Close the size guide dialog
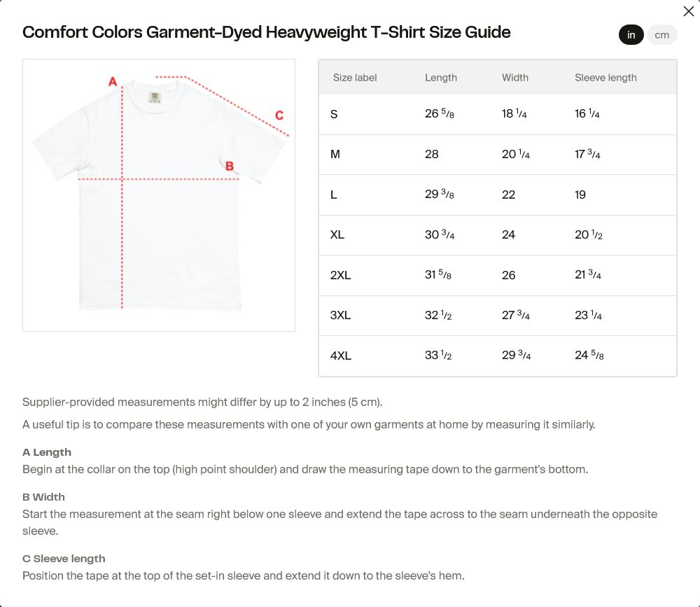This screenshot has height=607, width=700. click(688, 11)
